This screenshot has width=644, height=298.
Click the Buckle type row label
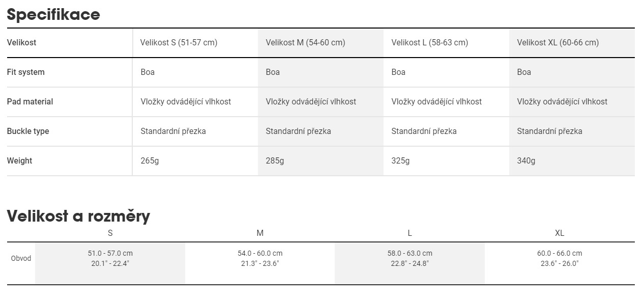click(x=28, y=131)
